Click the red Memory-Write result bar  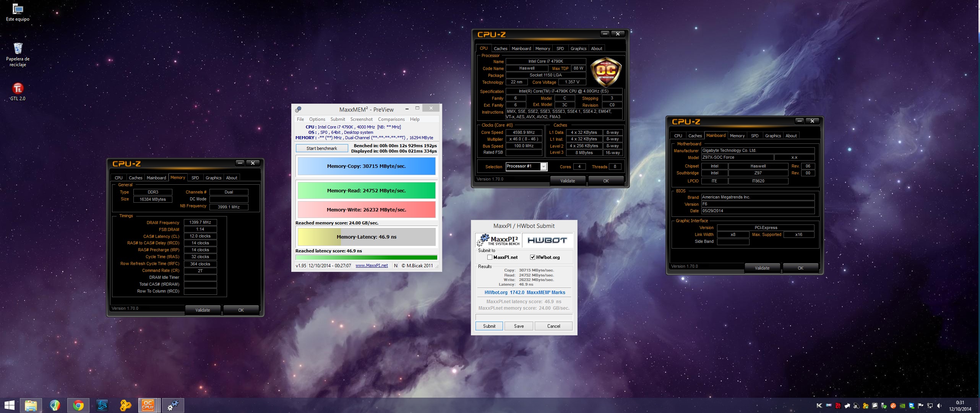pyautogui.click(x=367, y=210)
